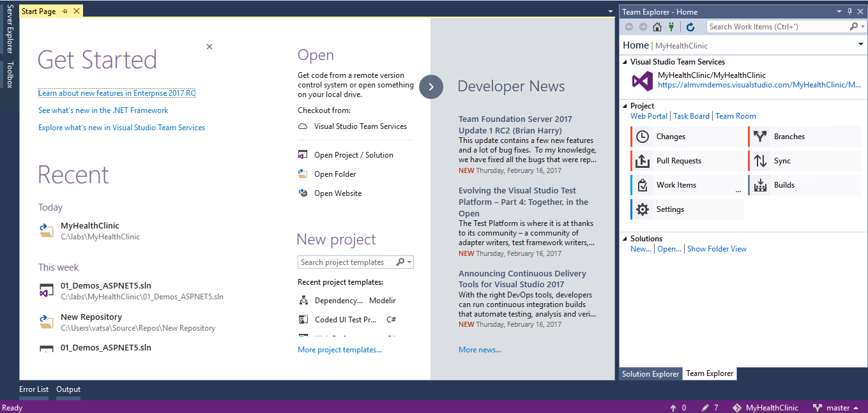This screenshot has width=868, height=413.
Task: Click the Back arrow in Team Explorer
Action: pos(629,27)
